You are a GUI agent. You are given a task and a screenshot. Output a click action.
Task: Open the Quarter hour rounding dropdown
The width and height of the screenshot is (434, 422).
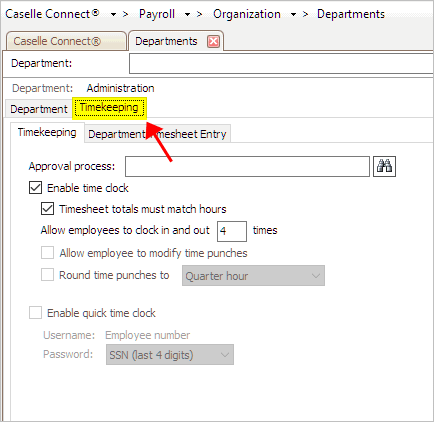click(253, 276)
